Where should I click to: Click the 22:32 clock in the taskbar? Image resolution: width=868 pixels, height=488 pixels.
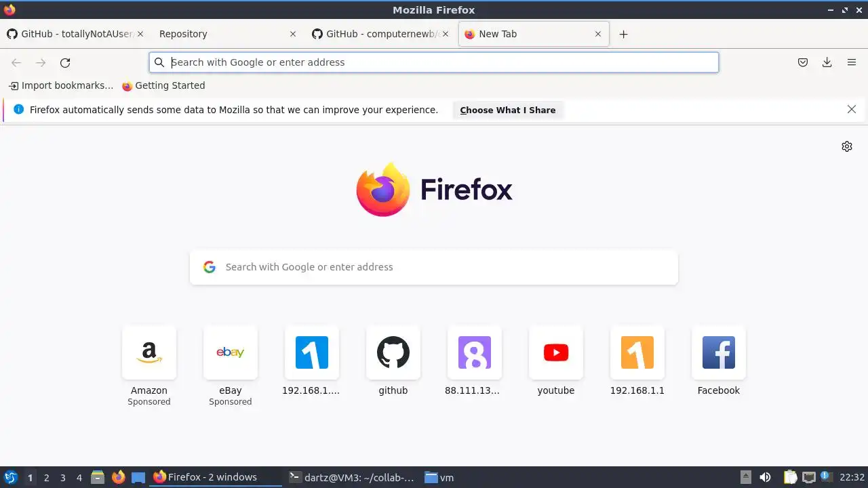coord(852,478)
